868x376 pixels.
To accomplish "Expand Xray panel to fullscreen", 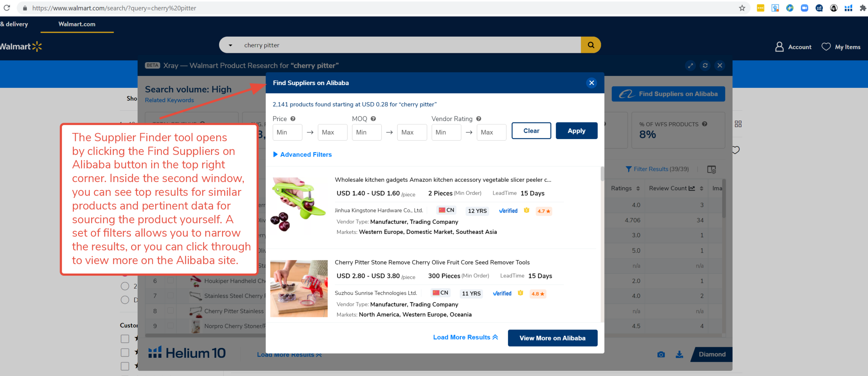I will [691, 65].
